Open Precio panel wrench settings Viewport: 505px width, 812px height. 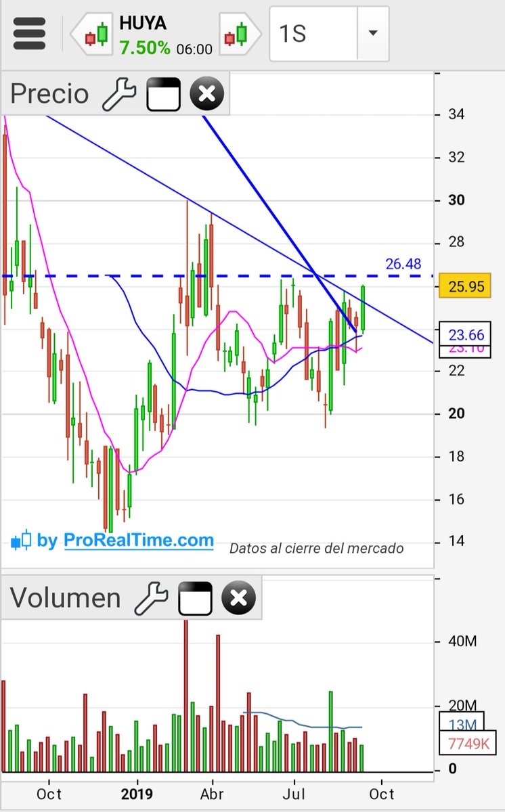coord(119,94)
